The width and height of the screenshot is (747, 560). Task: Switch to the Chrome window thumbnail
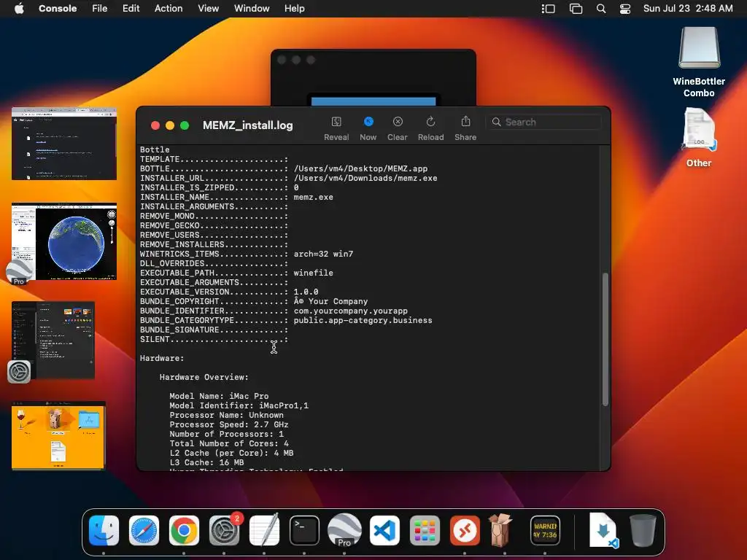pos(64,144)
